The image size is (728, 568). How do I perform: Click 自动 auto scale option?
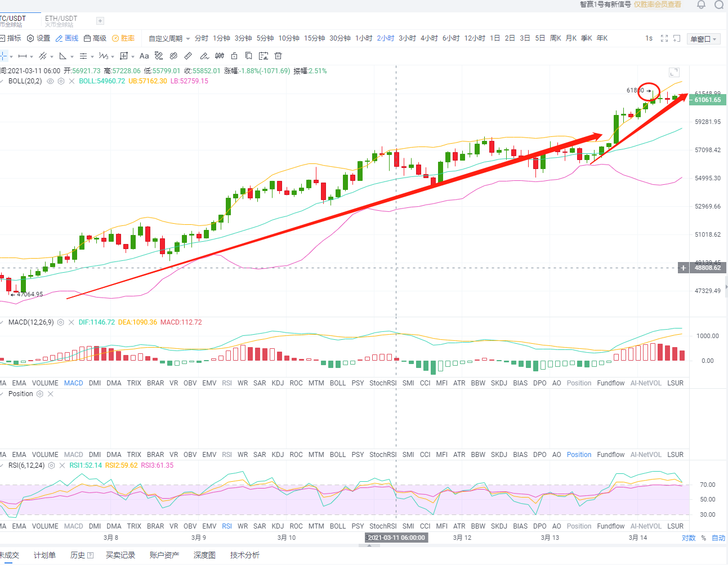[718, 538]
